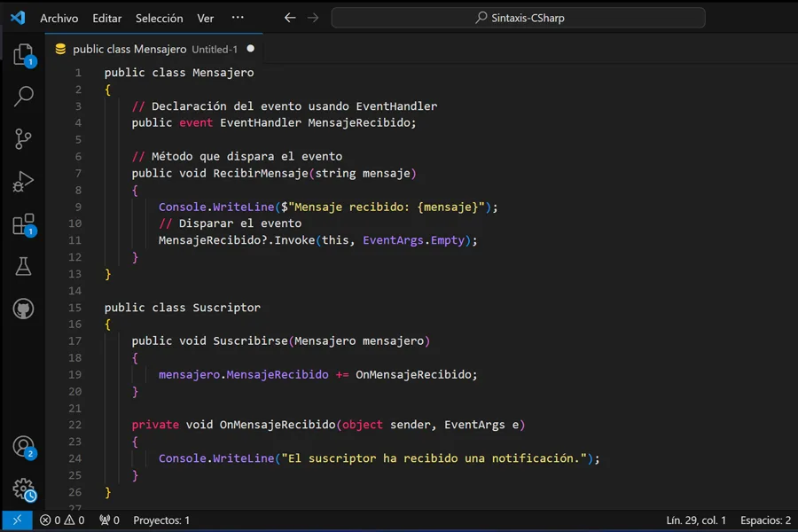Open the GitHub view icon
The width and height of the screenshot is (798, 532).
[x=23, y=309]
